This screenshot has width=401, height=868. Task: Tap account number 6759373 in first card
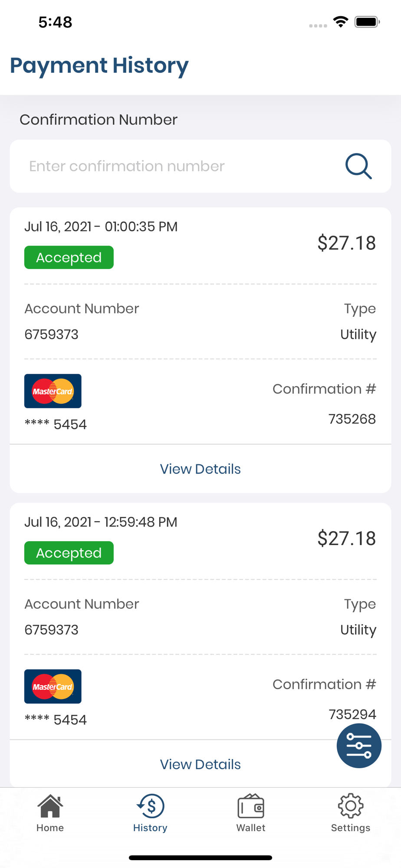(x=52, y=335)
